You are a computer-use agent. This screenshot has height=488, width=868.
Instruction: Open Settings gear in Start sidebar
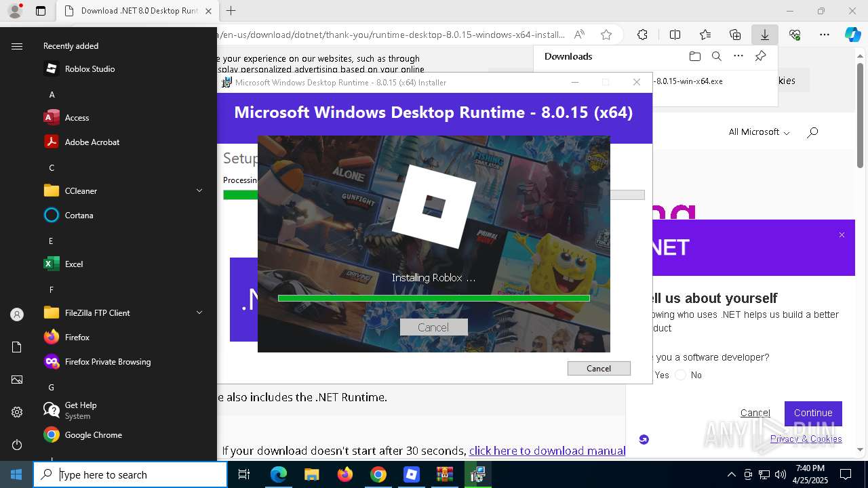pyautogui.click(x=17, y=412)
